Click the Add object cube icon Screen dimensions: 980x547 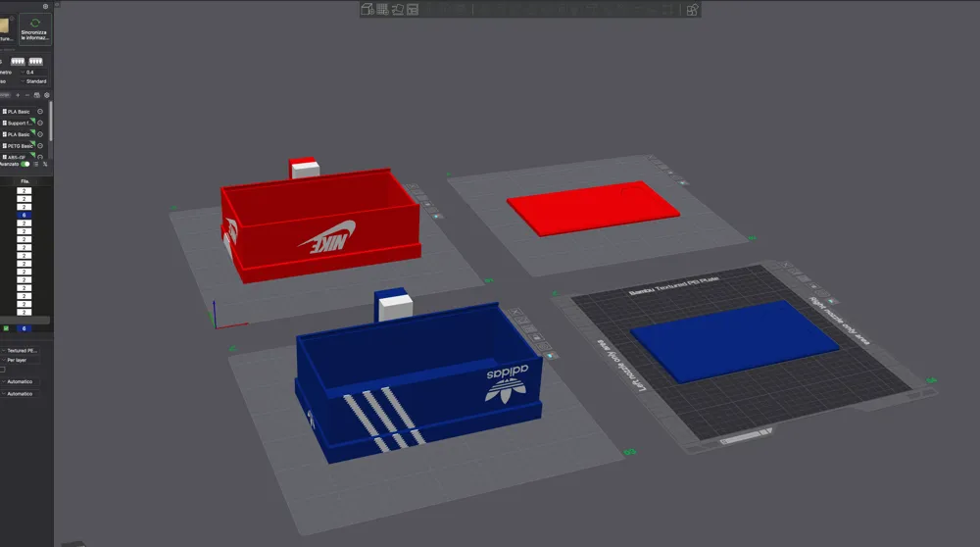pos(367,9)
